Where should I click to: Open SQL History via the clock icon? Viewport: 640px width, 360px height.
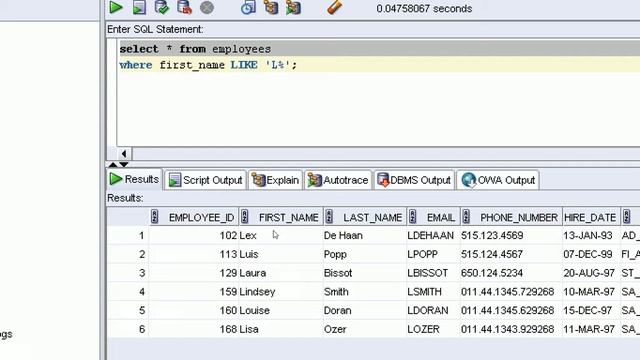coord(248,7)
